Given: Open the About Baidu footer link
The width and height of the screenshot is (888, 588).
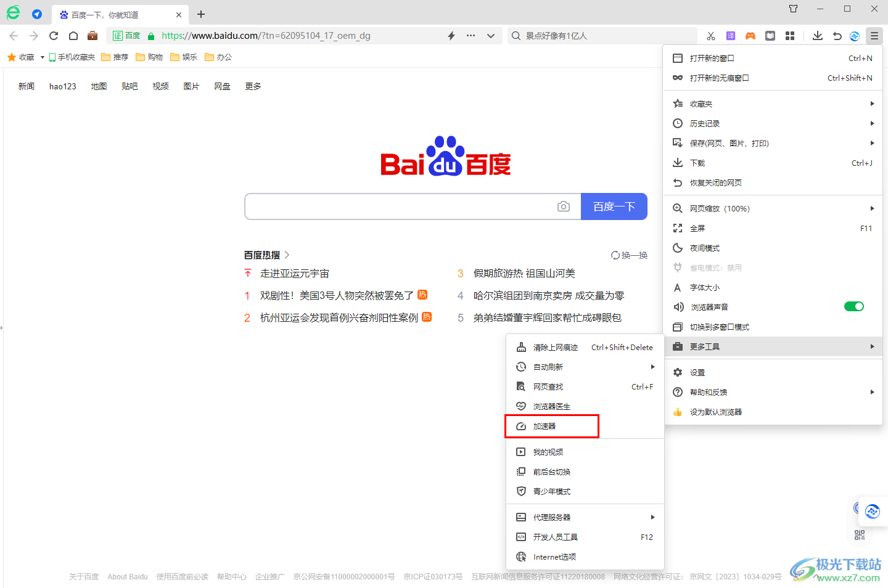Looking at the screenshot, I should click(x=128, y=577).
